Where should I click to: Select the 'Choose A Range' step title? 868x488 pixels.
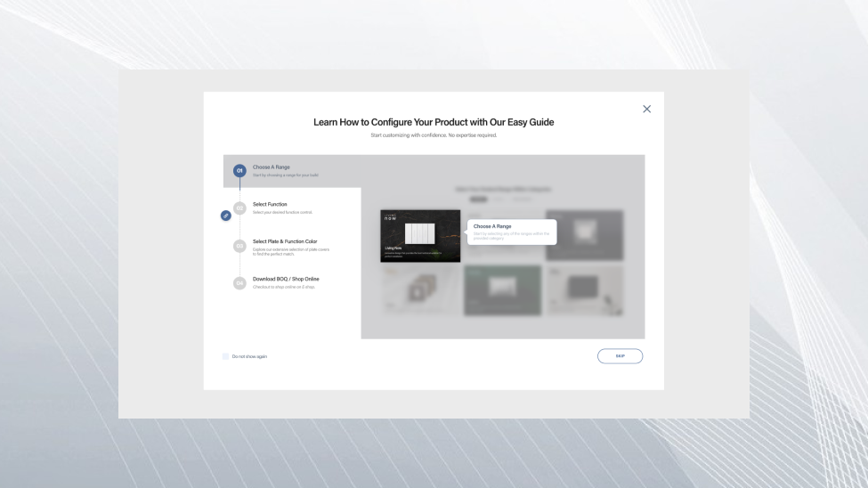click(x=271, y=167)
